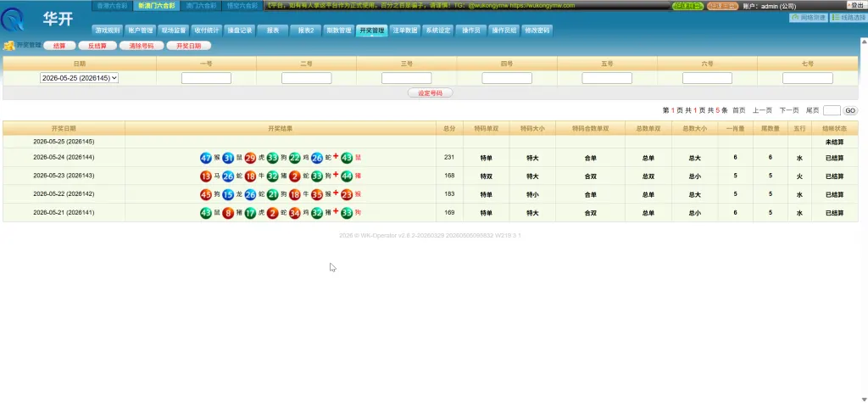Click ball 17 in the 2026141 row
The height and width of the screenshot is (403, 868).
click(x=250, y=213)
